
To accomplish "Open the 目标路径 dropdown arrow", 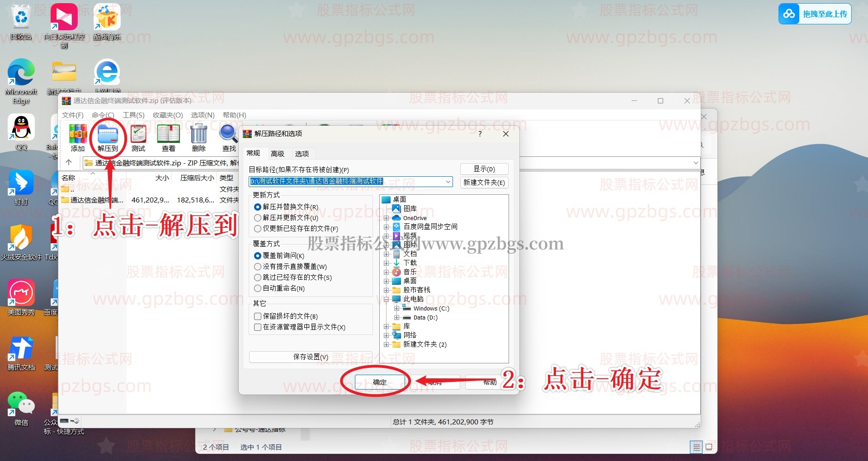I will pyautogui.click(x=448, y=182).
